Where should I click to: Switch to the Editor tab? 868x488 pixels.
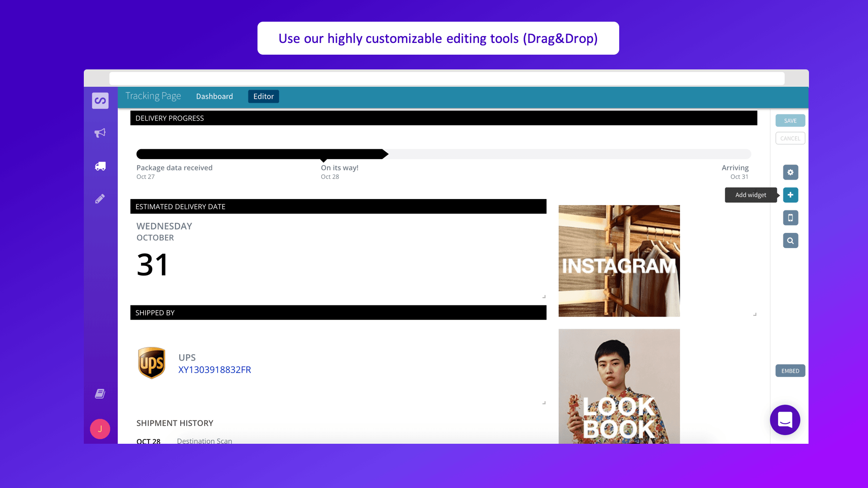click(x=262, y=96)
